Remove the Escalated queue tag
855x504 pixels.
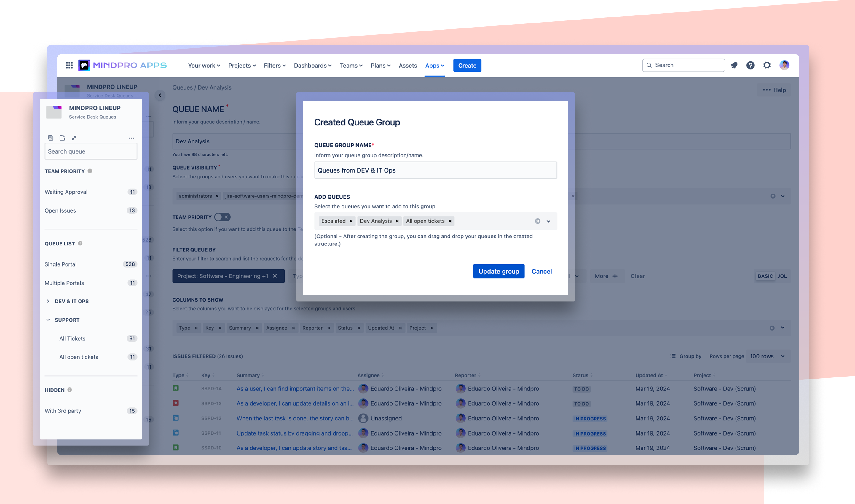point(351,221)
